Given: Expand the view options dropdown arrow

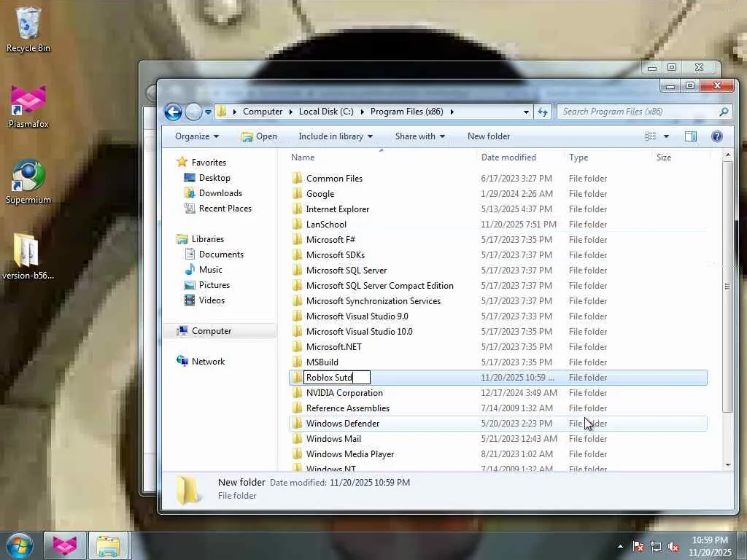Looking at the screenshot, I should click(667, 136).
